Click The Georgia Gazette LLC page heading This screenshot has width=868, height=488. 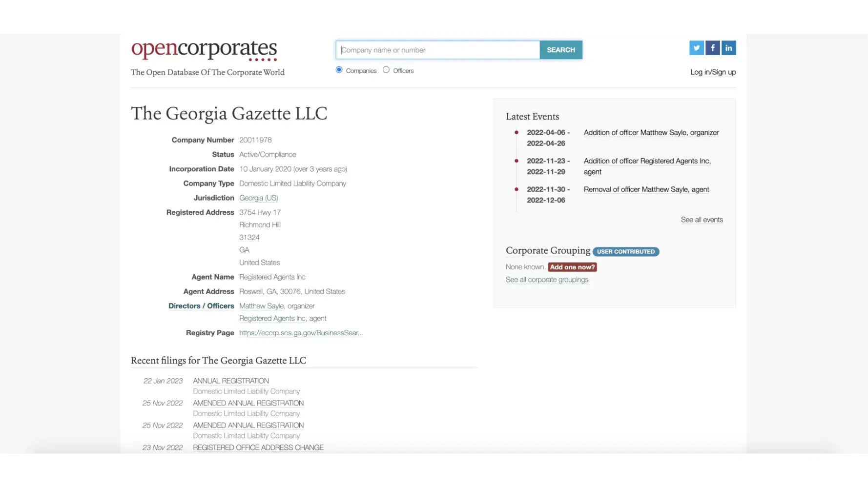(x=229, y=114)
